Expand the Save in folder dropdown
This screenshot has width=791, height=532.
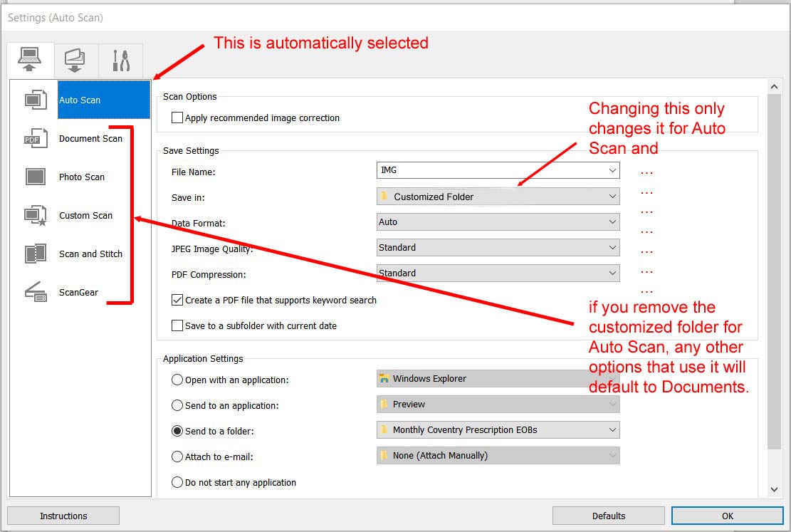(x=498, y=197)
